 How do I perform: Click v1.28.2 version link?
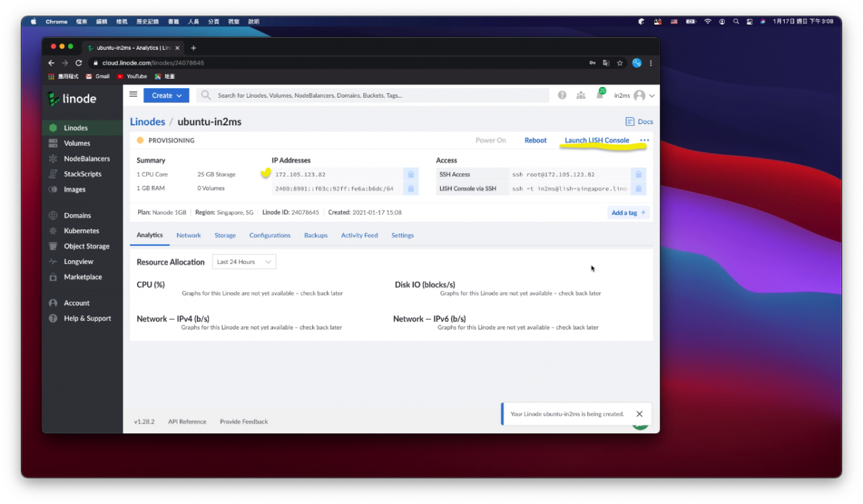click(x=144, y=422)
